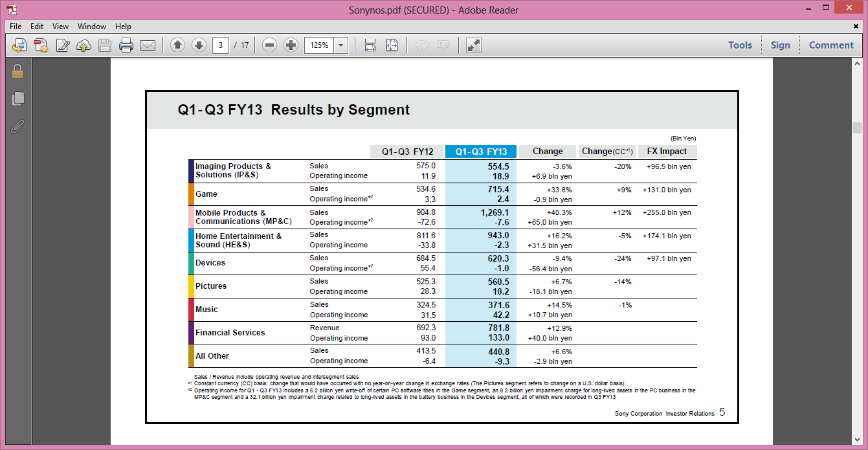Click the '+96.5 bln yen' FX value
Screen dimensions: 868x450
(x=669, y=166)
